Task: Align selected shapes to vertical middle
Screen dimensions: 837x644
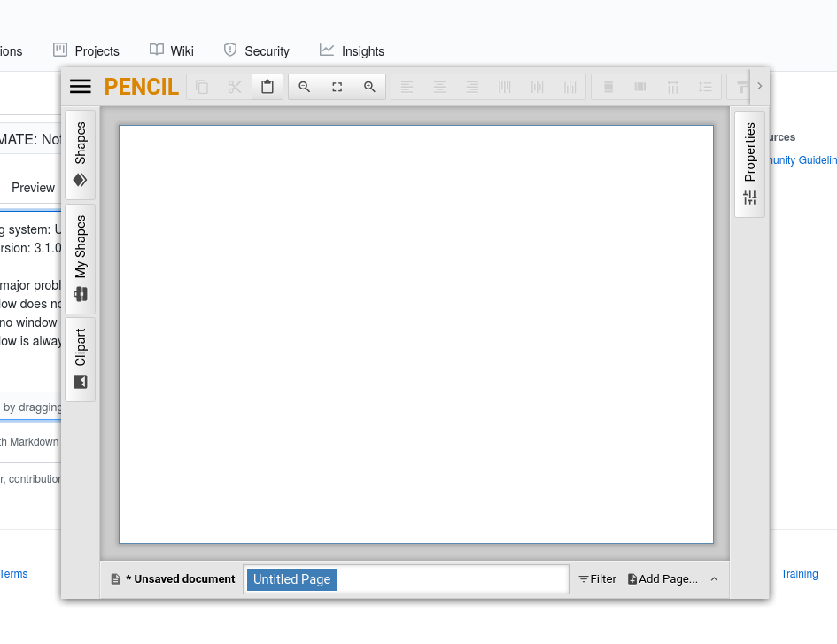Action: point(537,87)
